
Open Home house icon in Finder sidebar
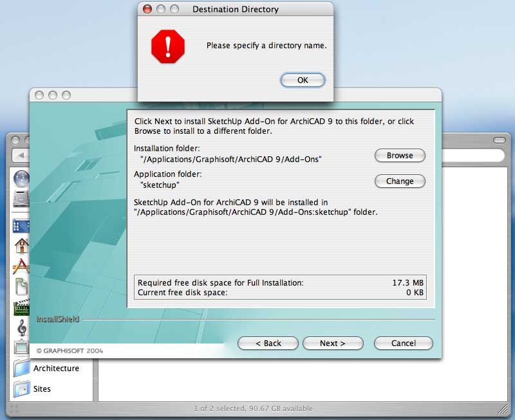tap(22, 246)
